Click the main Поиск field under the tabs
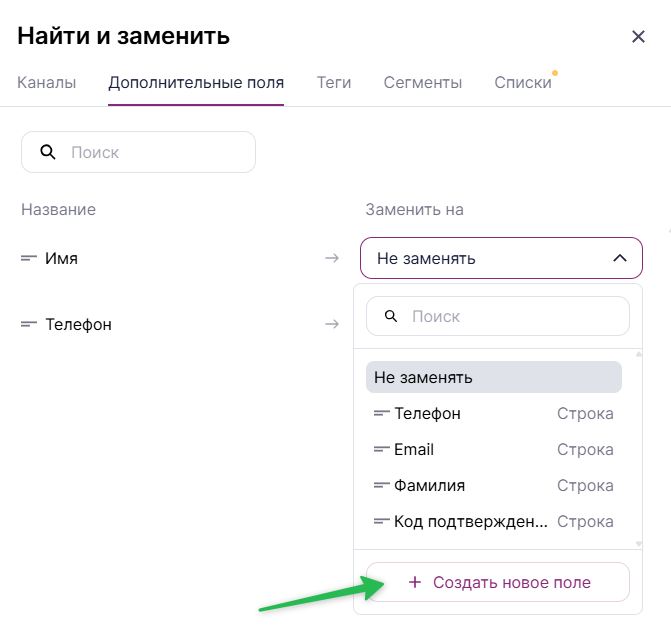The image size is (671, 629). [x=139, y=152]
